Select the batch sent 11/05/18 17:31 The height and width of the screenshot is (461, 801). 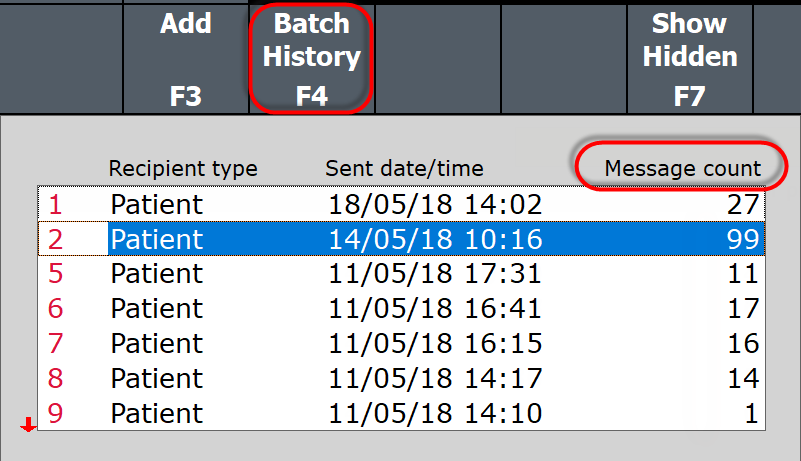point(435,274)
